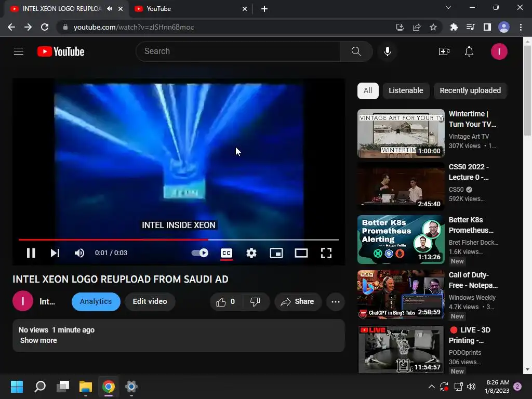The width and height of the screenshot is (532, 399).
Task: Toggle the Chrome side panel
Action: tap(487, 27)
